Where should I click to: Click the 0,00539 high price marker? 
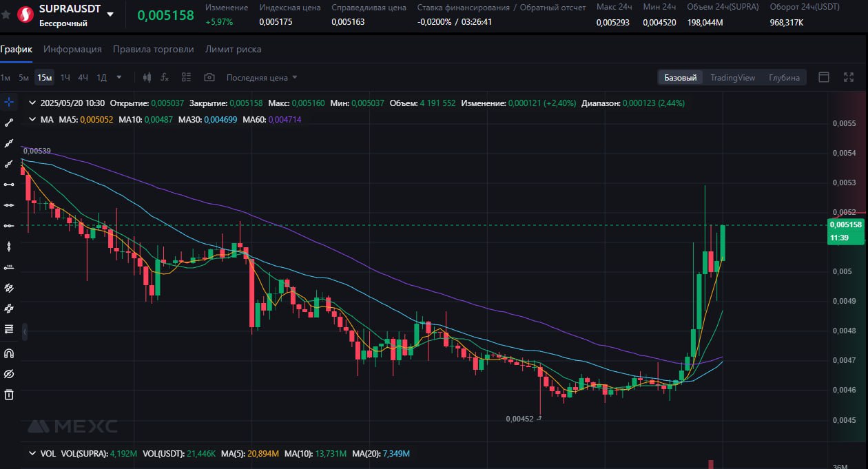pyautogui.click(x=37, y=151)
